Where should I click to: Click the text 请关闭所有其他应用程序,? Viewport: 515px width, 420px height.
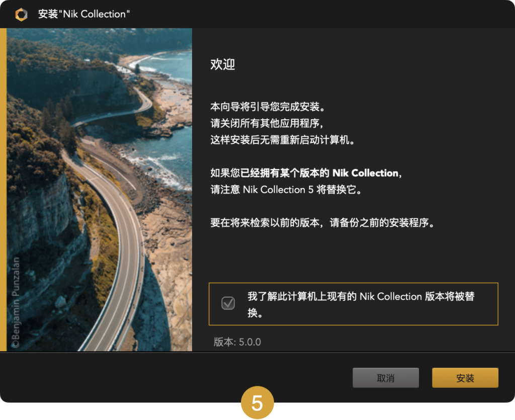(267, 123)
